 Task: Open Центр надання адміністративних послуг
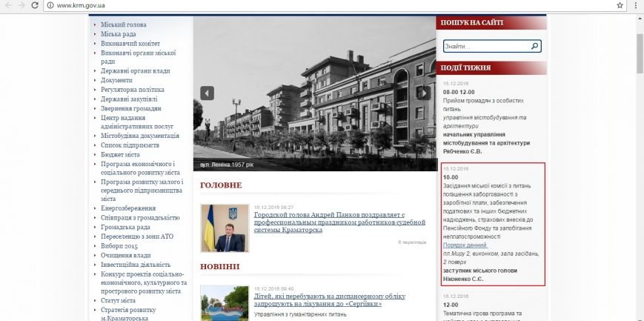tap(137, 122)
